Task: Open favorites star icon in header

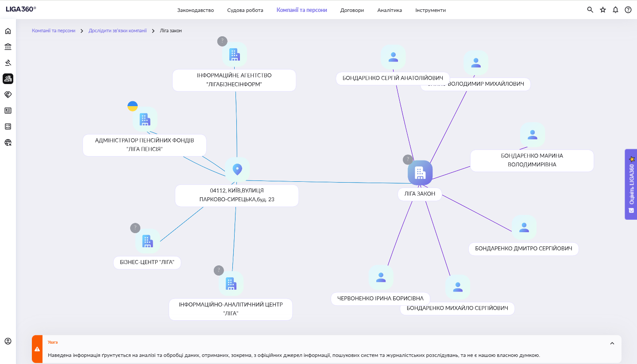Action: point(603,10)
